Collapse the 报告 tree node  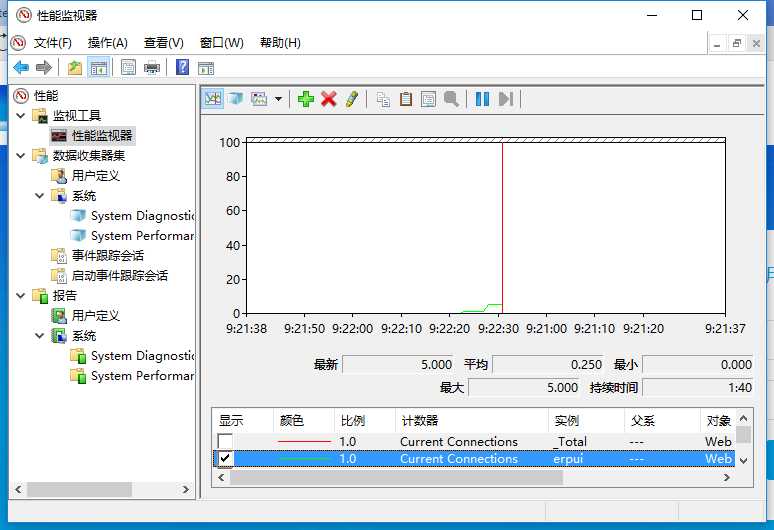pyautogui.click(x=21, y=296)
